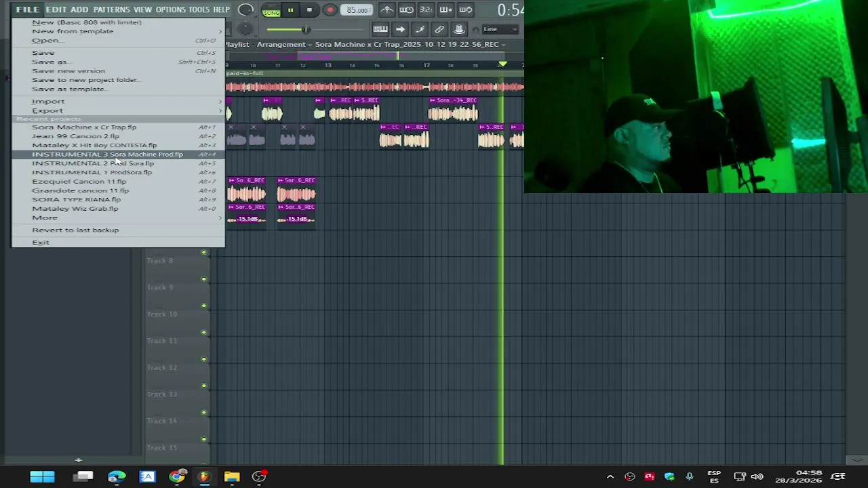
Task: Expand the More recent projects submenu
Action: pos(118,218)
